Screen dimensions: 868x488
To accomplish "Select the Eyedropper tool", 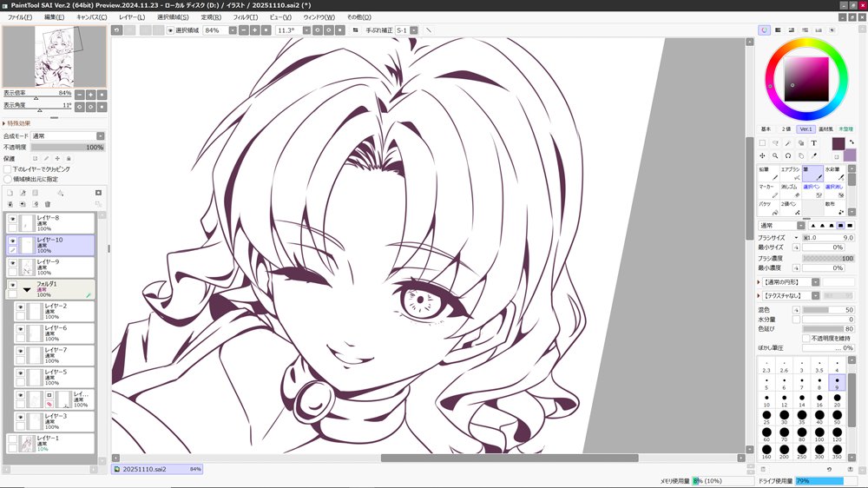I will 814,155.
